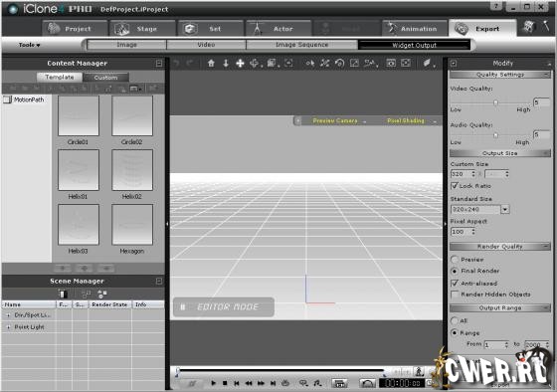Click the diagonal-arrow scale object icon
This screenshot has height=392, width=557.
point(354,64)
